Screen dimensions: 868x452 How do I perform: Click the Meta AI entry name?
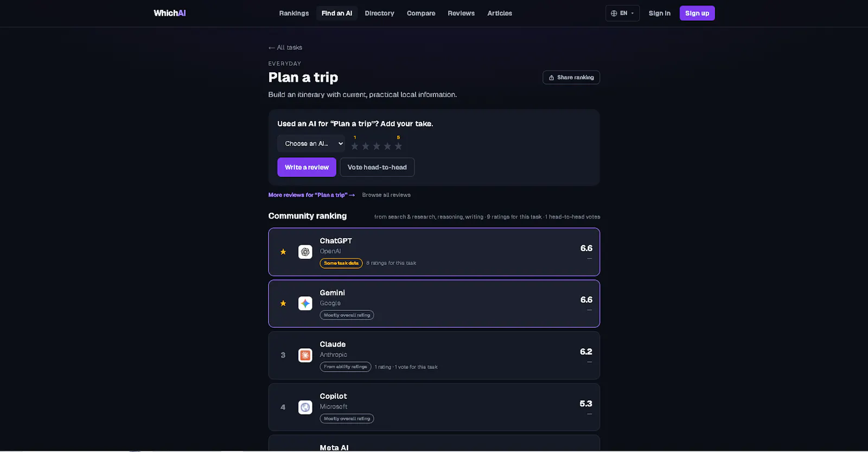click(x=334, y=448)
